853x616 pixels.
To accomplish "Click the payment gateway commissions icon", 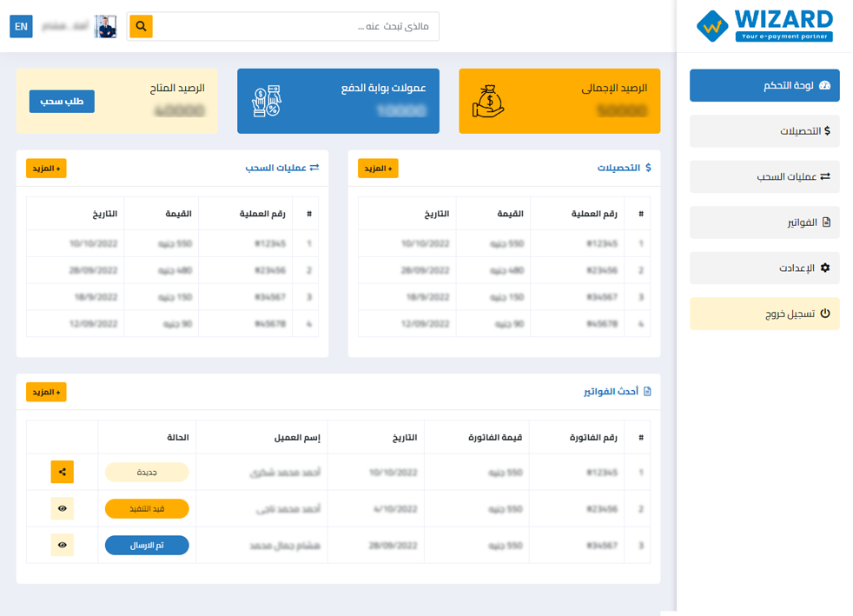I will 267,102.
